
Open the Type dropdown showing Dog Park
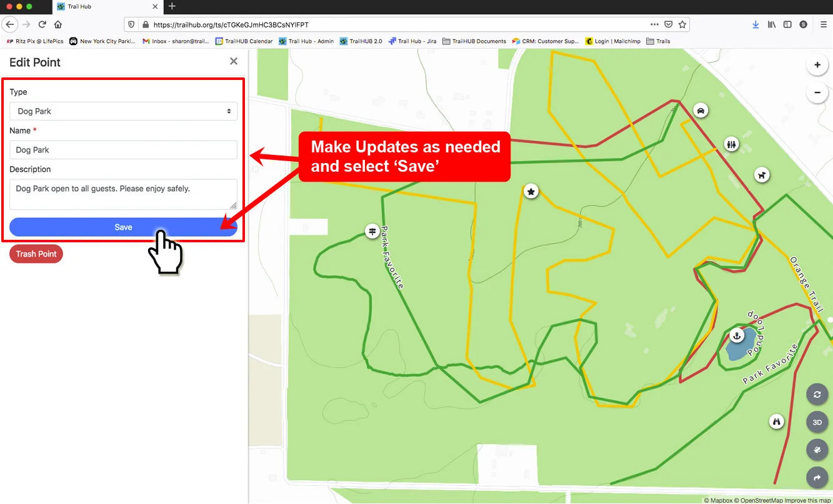123,111
